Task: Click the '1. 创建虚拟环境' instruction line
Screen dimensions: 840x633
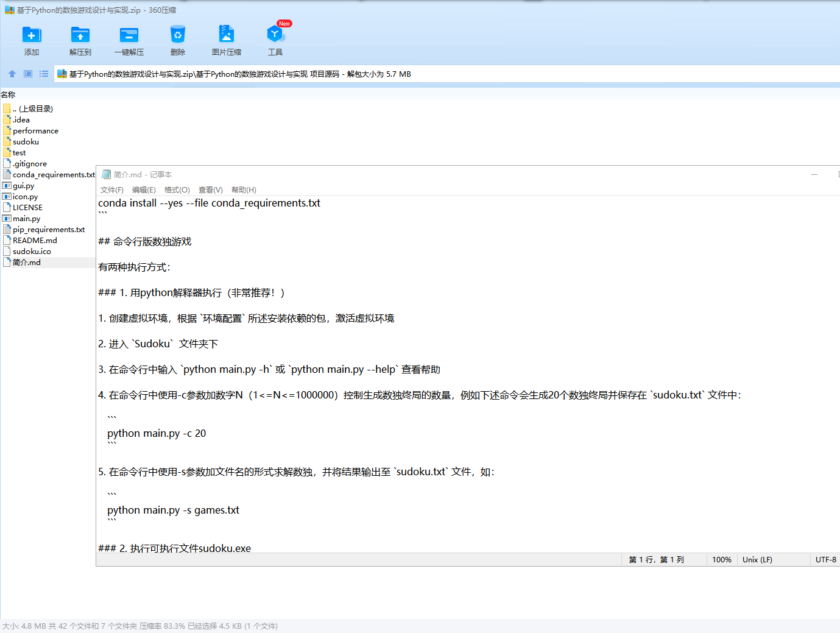Action: [246, 319]
